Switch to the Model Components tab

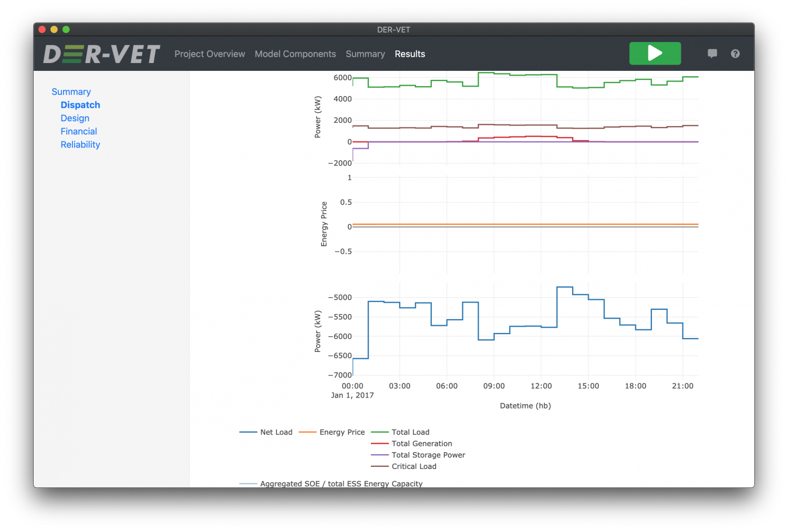click(295, 54)
